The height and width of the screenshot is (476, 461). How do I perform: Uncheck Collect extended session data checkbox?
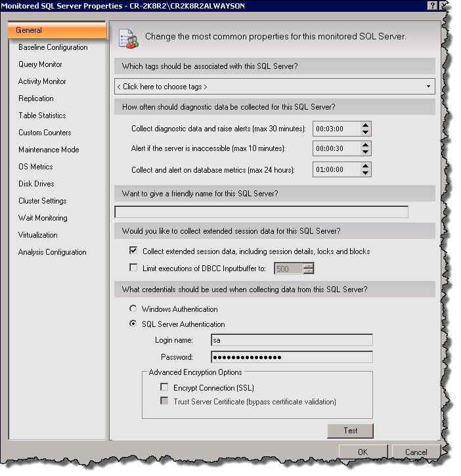[x=133, y=250]
